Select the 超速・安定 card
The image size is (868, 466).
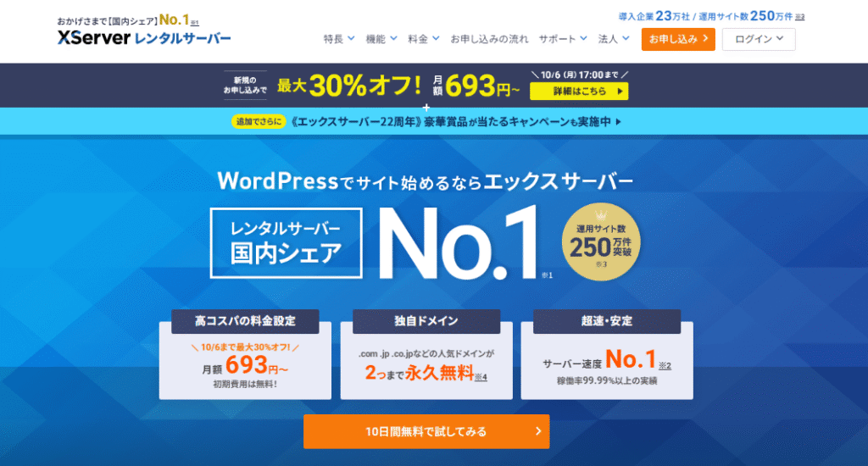[x=607, y=354]
